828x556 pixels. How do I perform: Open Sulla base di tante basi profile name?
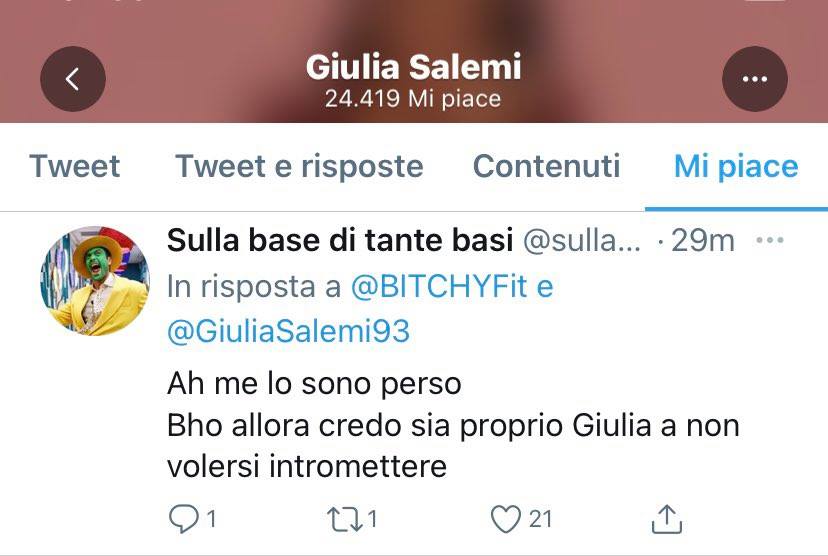pyautogui.click(x=340, y=240)
